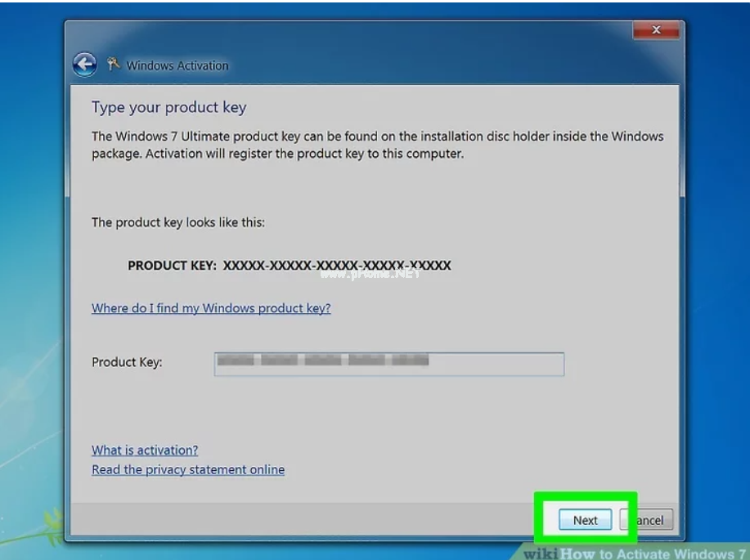Open the "What is activation?" link

[x=145, y=450]
